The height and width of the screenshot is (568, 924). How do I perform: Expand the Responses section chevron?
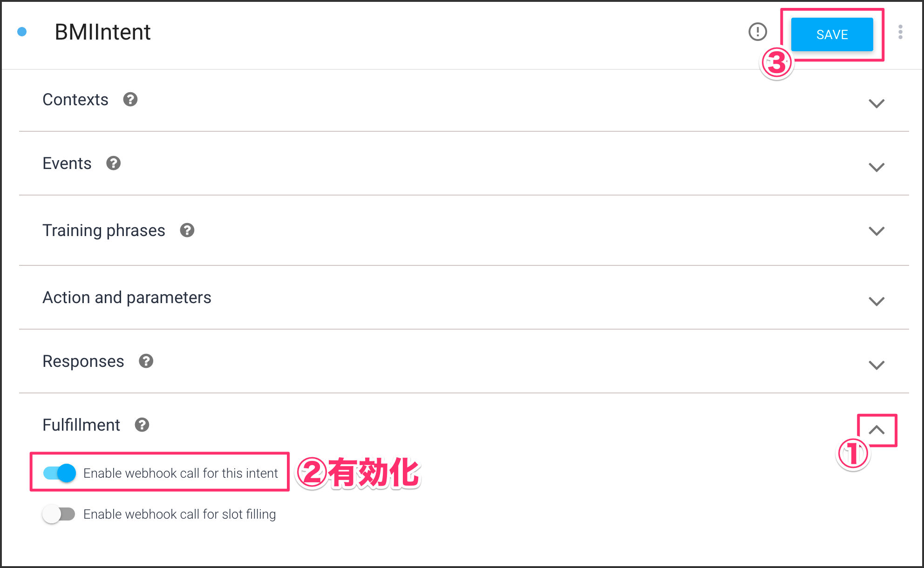coord(876,365)
